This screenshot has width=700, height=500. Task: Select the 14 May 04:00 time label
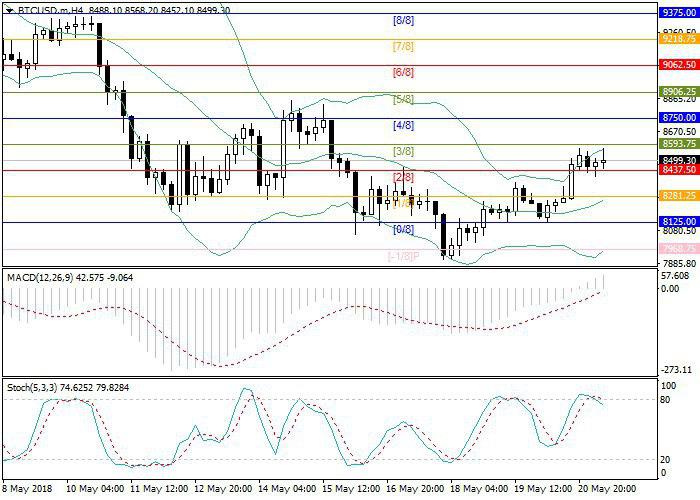288,488
